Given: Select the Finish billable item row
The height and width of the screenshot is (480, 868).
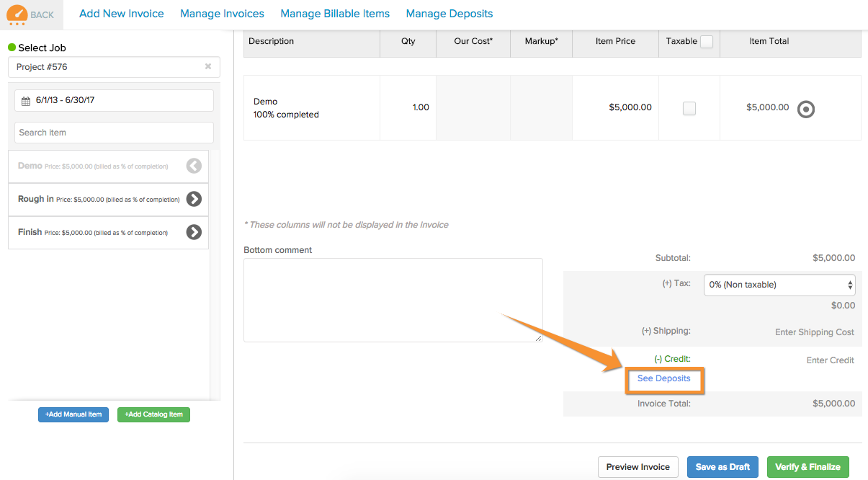Looking at the screenshot, I should pyautogui.click(x=108, y=233).
